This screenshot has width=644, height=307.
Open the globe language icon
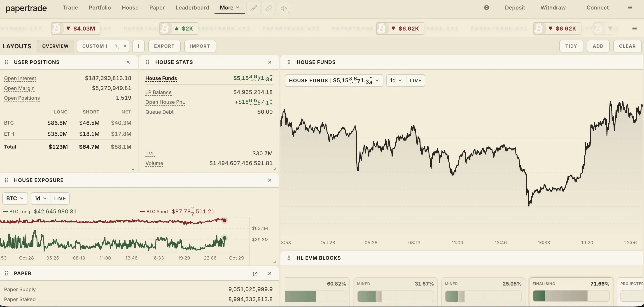pos(486,7)
